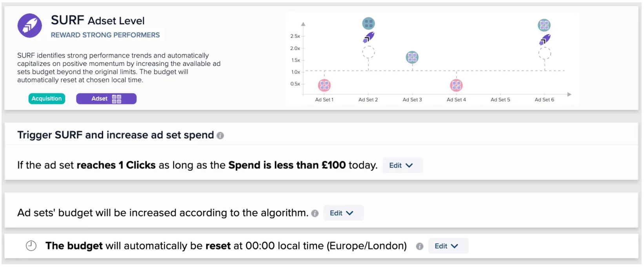Screen dimensions: 644x269
Task: Click info icon beside Trigger SURF heading
Action: pyautogui.click(x=220, y=136)
